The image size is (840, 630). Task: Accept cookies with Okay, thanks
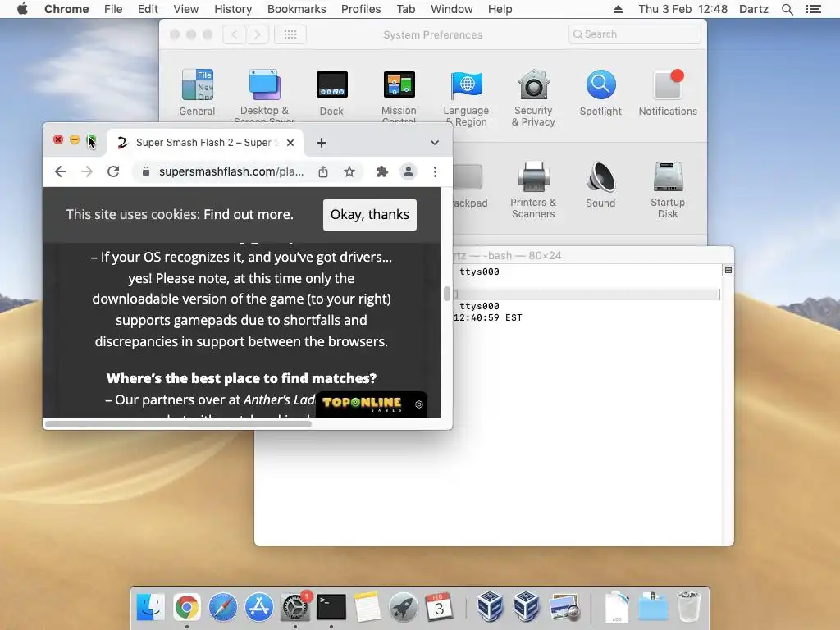pos(370,214)
